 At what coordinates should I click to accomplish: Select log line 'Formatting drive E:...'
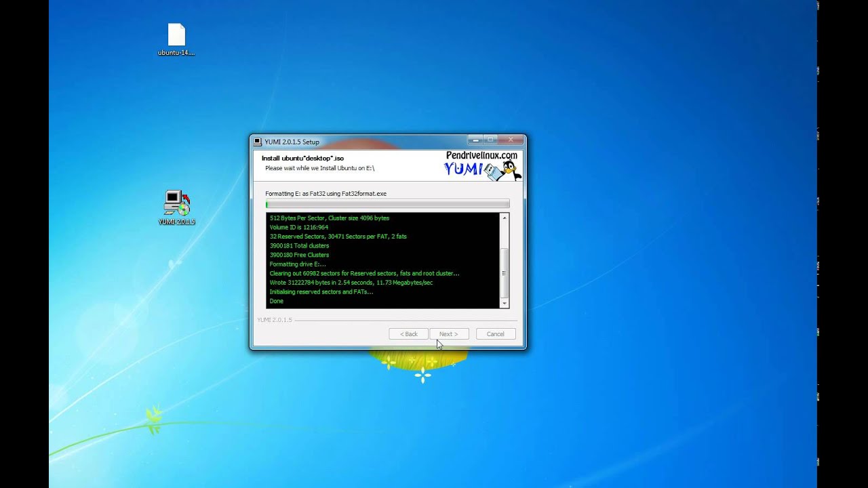pyautogui.click(x=298, y=264)
